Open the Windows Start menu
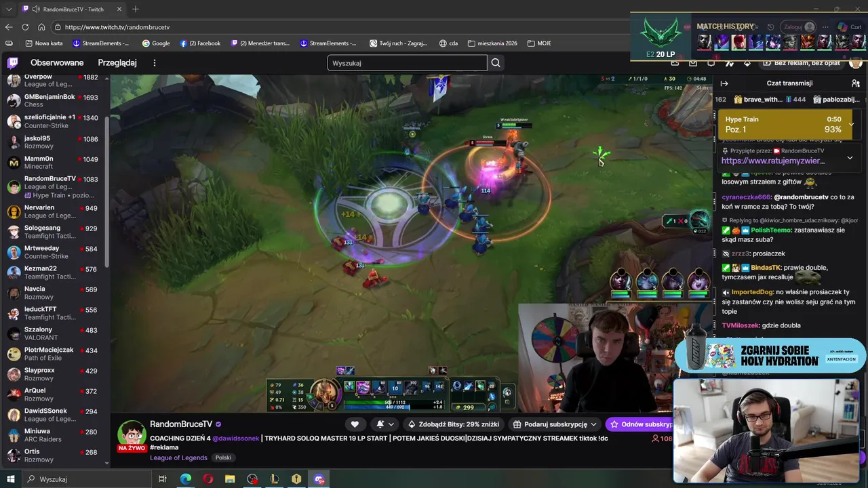 point(11,479)
